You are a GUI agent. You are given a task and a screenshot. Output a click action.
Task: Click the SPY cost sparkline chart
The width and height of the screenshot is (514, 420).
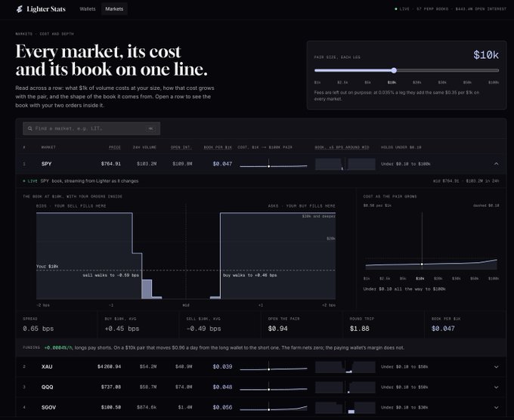pyautogui.click(x=274, y=164)
